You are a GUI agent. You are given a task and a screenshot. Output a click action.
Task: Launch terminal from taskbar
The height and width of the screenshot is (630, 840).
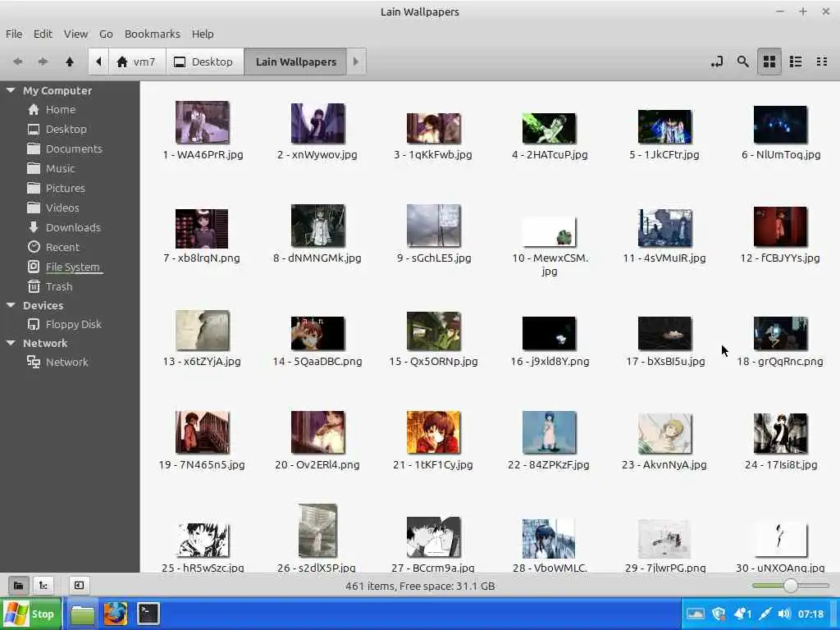pyautogui.click(x=148, y=614)
